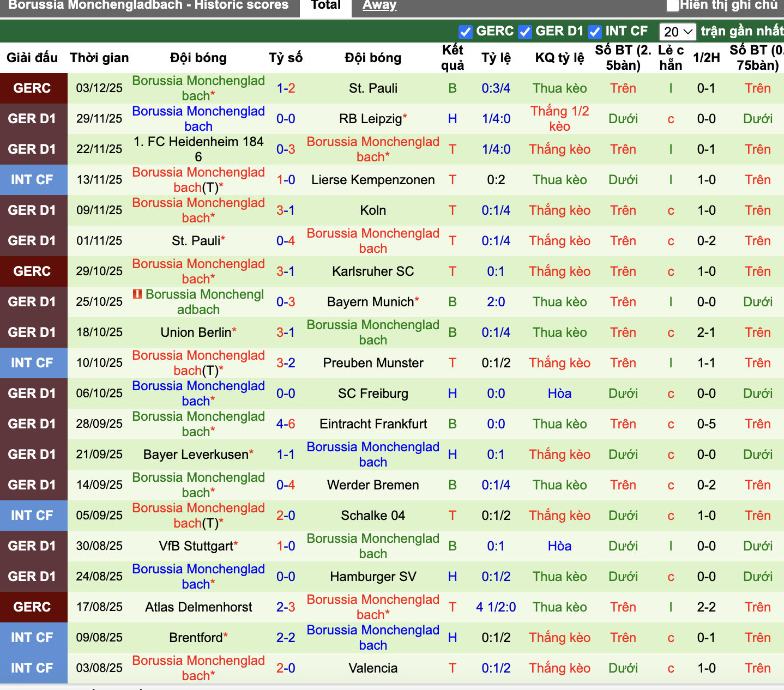Click the 0-5 half-time score for Eintracht Frankfurt
The width and height of the screenshot is (784, 690).
[707, 424]
